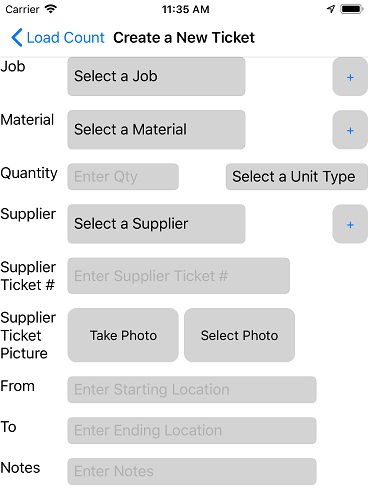Tap the plus icon beside Job
This screenshot has height=491, width=368.
pos(350,77)
